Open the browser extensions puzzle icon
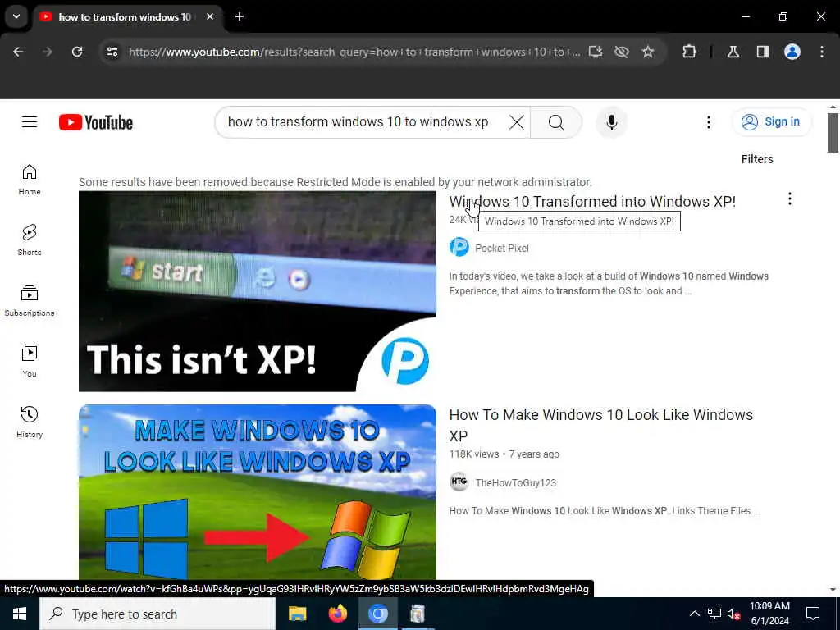 689,52
